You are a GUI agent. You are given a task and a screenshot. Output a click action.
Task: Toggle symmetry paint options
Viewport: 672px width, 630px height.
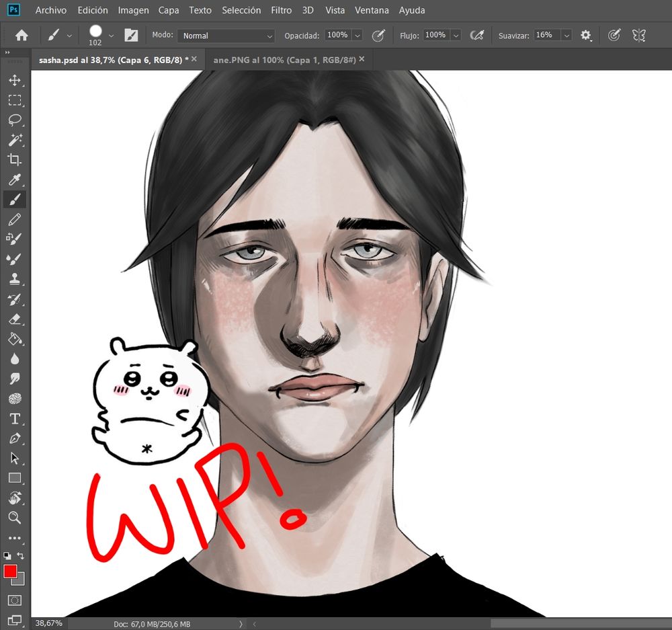pyautogui.click(x=638, y=35)
